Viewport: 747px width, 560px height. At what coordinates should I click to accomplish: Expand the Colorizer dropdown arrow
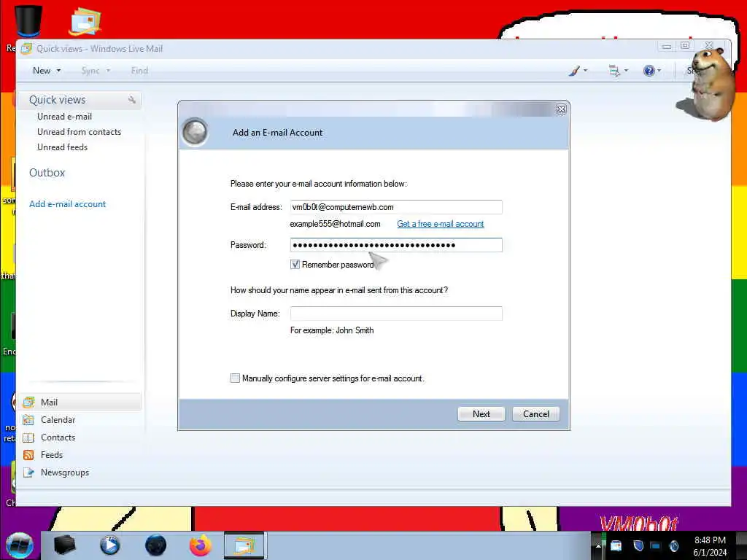586,71
